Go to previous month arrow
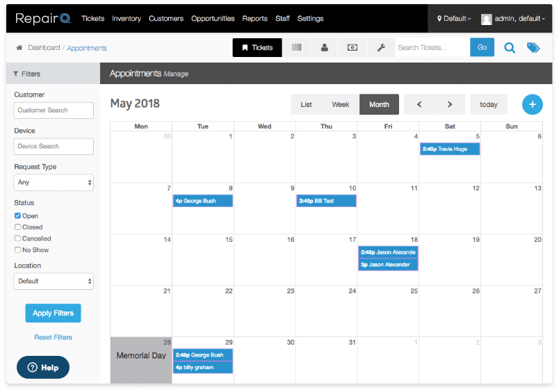This screenshot has width=559, height=392. [419, 104]
